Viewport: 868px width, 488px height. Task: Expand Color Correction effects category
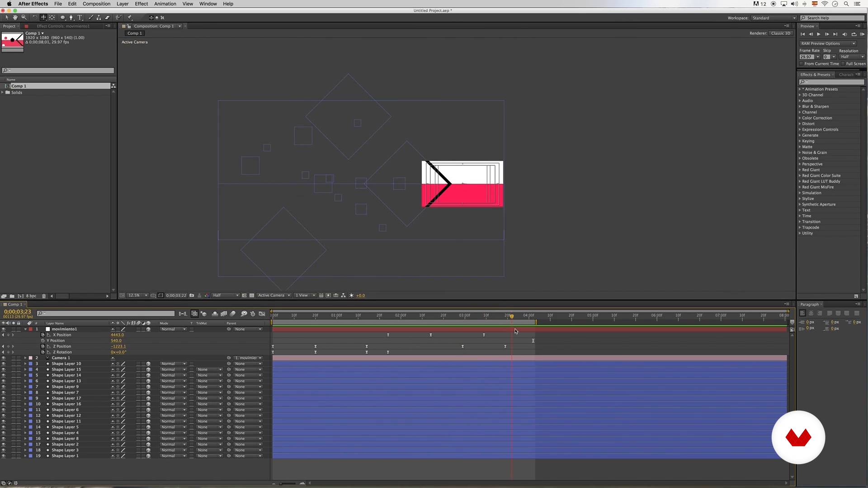(x=800, y=118)
